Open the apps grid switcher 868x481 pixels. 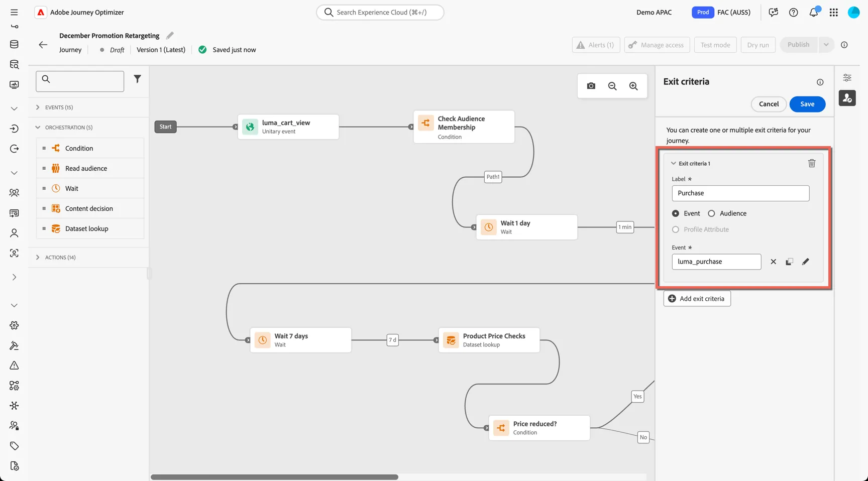click(x=834, y=12)
